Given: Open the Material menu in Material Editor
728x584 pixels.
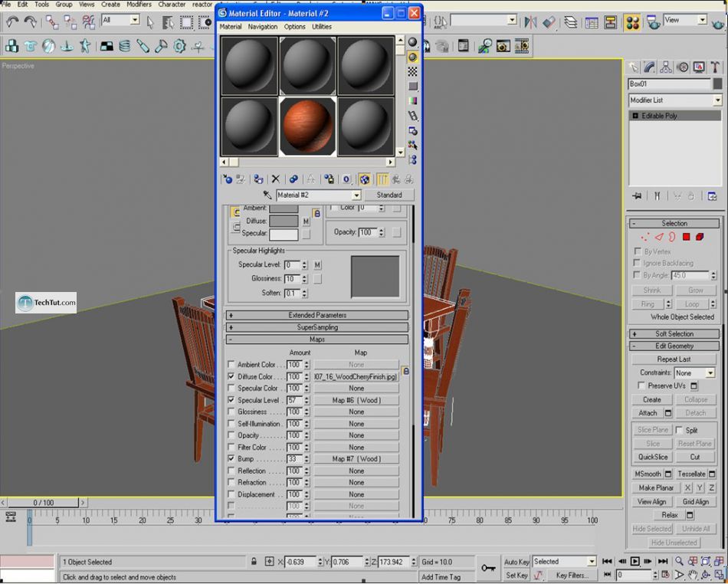Looking at the screenshot, I should coord(231,27).
